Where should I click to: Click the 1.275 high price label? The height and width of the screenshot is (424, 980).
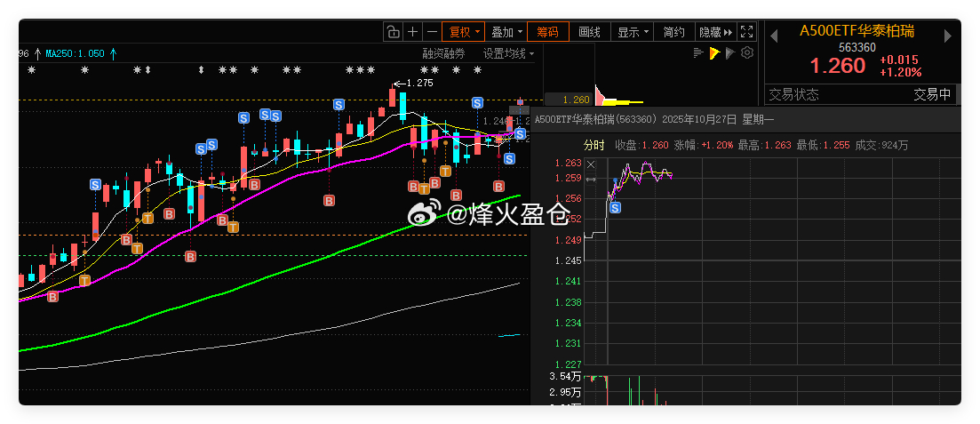tap(418, 83)
